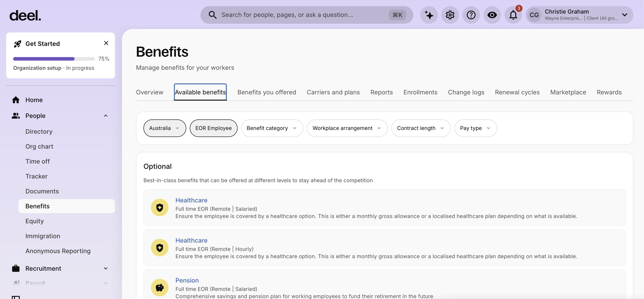Switch to Benefits you offered tab

267,92
